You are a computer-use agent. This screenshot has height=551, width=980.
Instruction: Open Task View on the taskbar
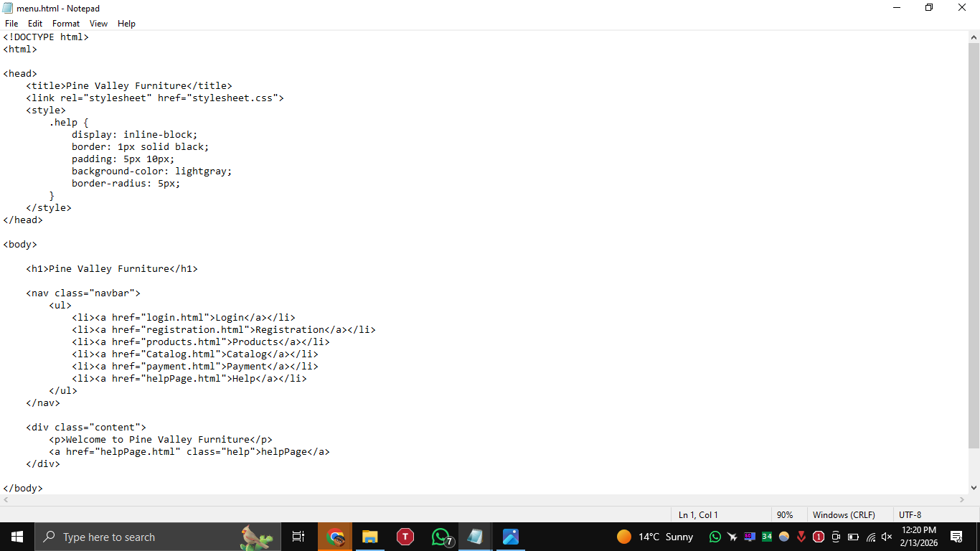click(298, 537)
